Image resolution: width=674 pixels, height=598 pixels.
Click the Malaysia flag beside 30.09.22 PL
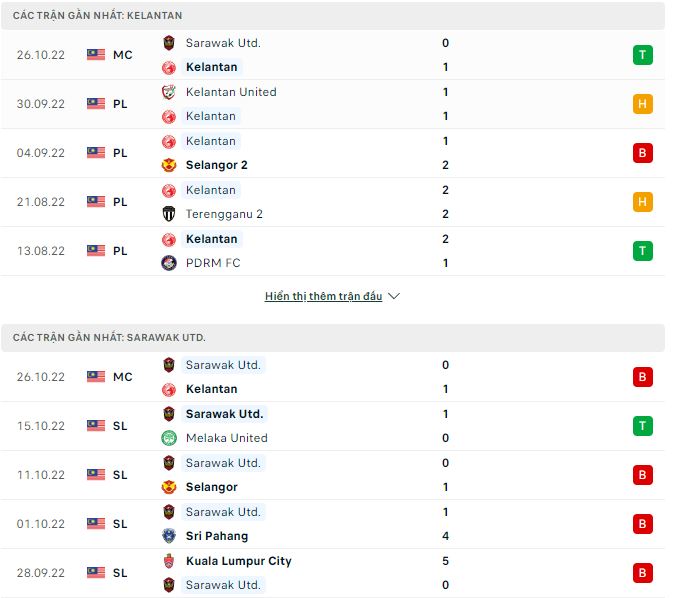tap(96, 104)
